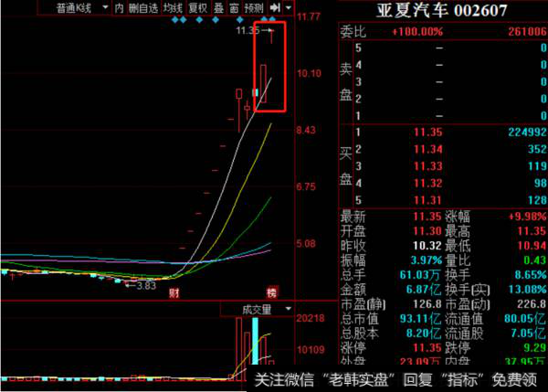Click the price axis label 11.77

click(309, 16)
